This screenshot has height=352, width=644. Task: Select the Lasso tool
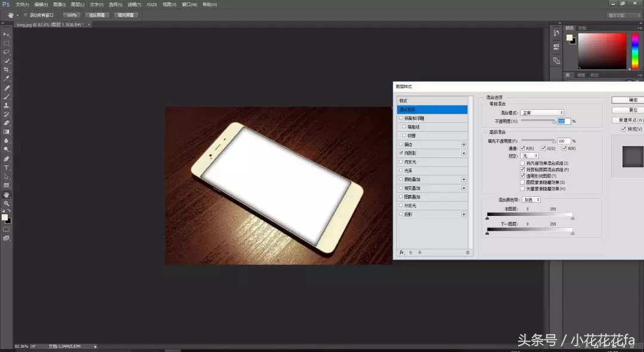point(7,53)
